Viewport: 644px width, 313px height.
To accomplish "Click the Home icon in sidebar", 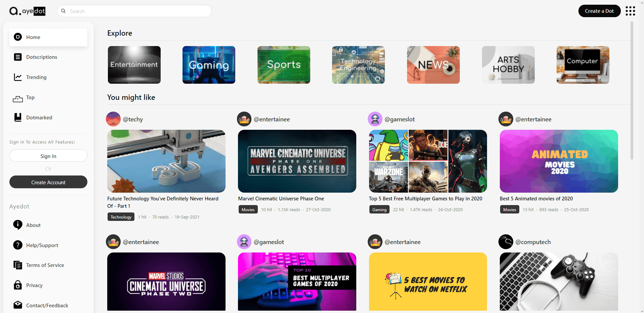I will 18,37.
